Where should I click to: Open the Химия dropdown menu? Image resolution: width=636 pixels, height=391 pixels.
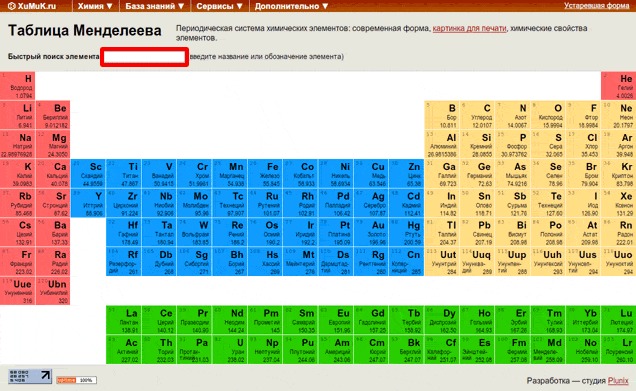(95, 6)
